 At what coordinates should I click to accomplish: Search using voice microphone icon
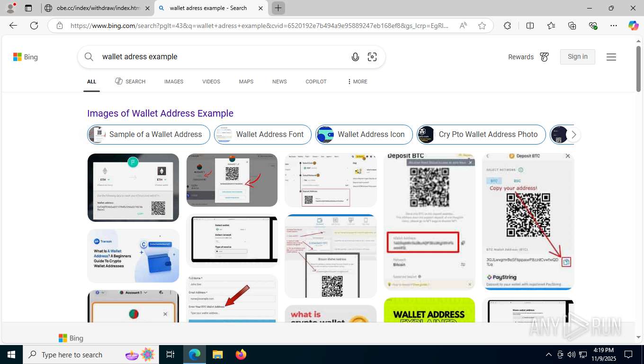[355, 57]
